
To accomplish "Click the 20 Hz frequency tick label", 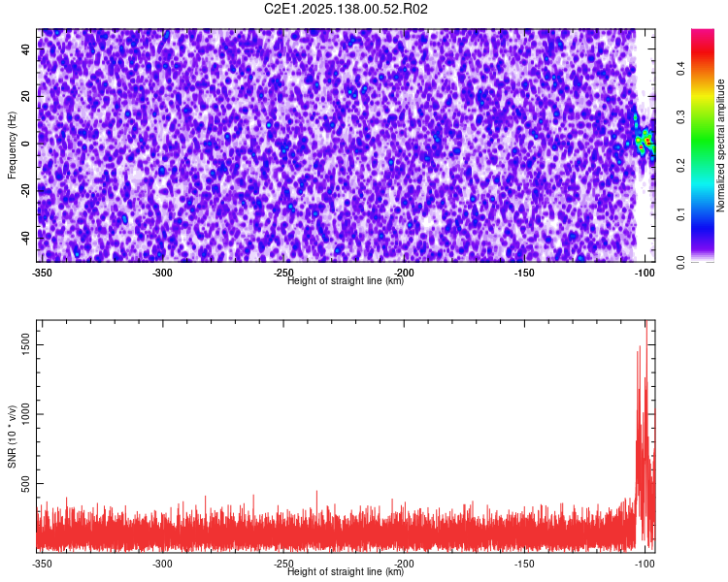I will 25,96.
